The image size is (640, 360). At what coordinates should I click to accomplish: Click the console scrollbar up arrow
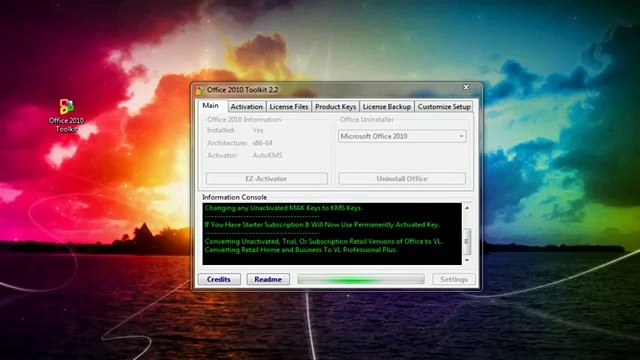[x=467, y=208]
